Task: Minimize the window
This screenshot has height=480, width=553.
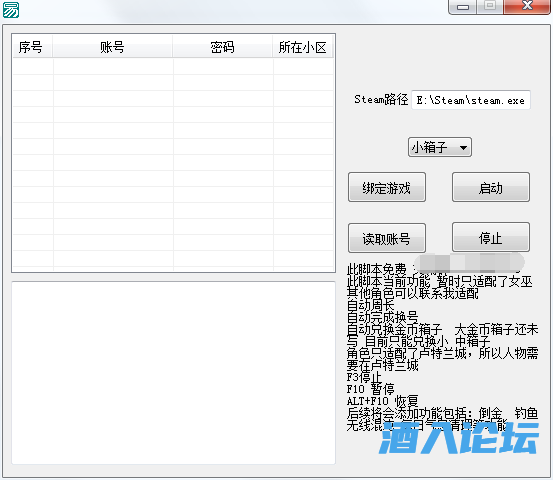Action: [463, 7]
